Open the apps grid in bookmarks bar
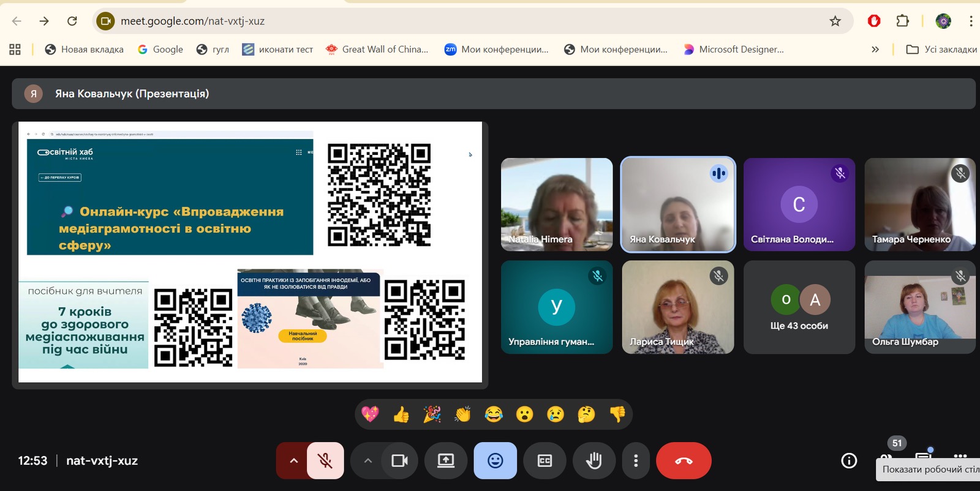Image resolution: width=980 pixels, height=491 pixels. tap(15, 50)
